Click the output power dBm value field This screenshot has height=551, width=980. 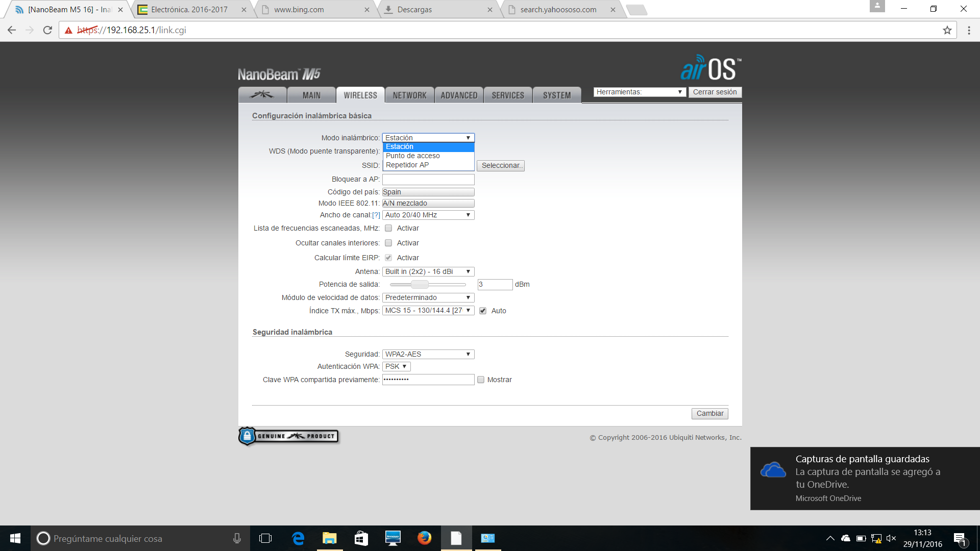(495, 284)
